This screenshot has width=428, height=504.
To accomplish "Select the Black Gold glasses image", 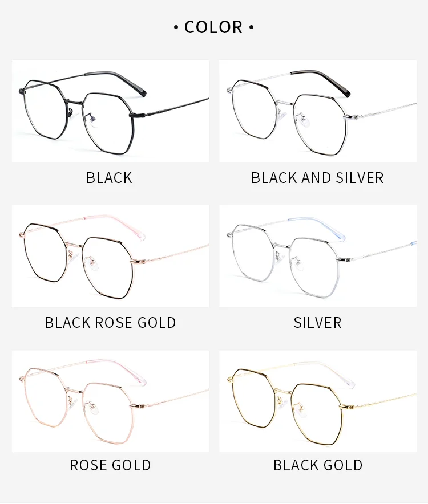I will (x=318, y=401).
